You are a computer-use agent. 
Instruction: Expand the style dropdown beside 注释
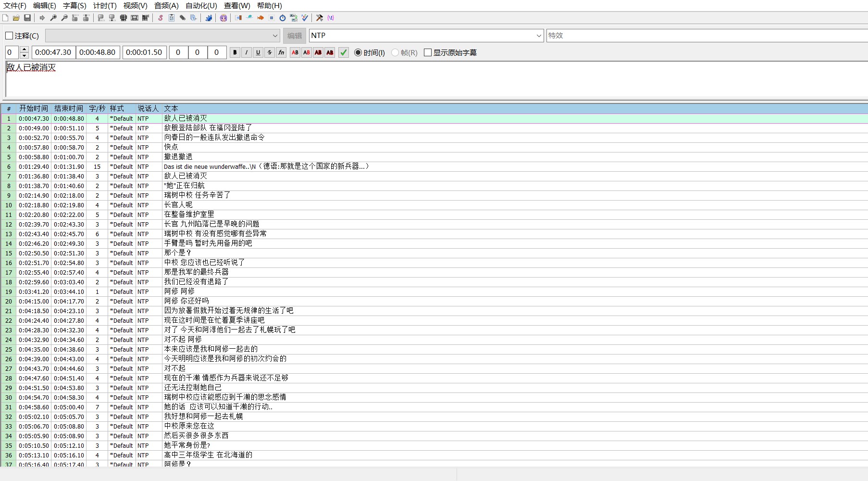[275, 36]
